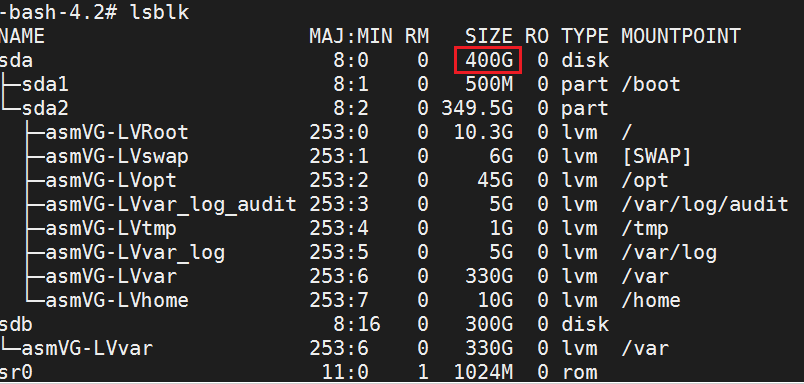Screen dimensions: 804x384
Task: Click the '10G' size of LVhome
Action: [x=495, y=300]
